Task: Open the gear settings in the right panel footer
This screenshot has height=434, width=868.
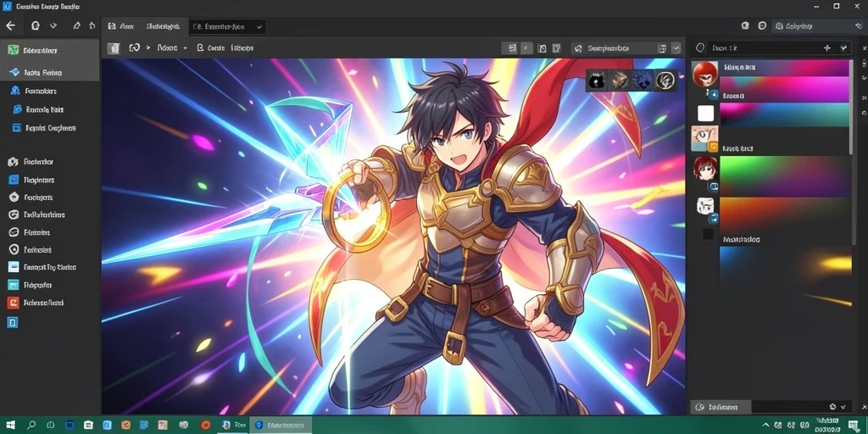Action: pyautogui.click(x=832, y=407)
